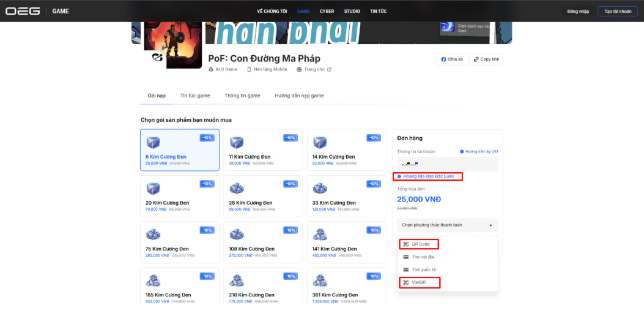Click the Facebook icon on Chia sẻ
Screen dimensions: 644x313
[443, 59]
